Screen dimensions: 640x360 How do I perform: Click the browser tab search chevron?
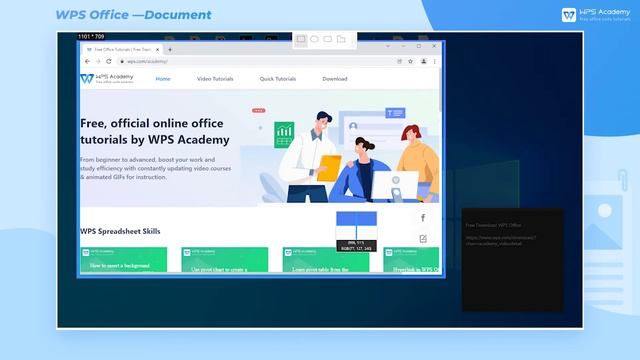(388, 46)
